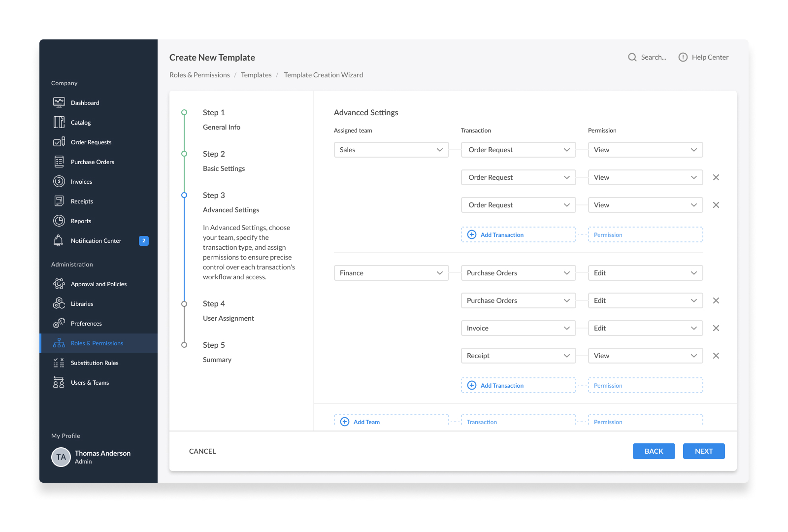
Task: Open Order Request dropdown in Sales row
Action: (x=519, y=150)
